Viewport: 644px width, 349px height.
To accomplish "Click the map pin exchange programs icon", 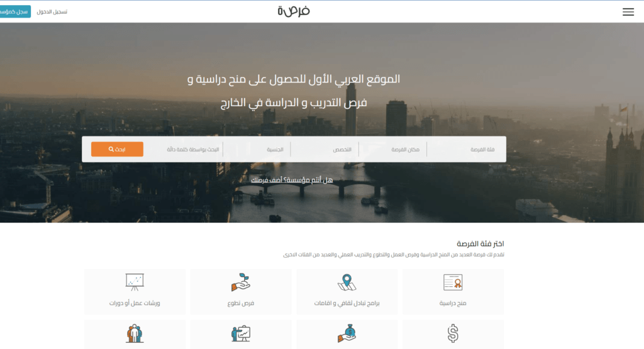I will [x=347, y=283].
